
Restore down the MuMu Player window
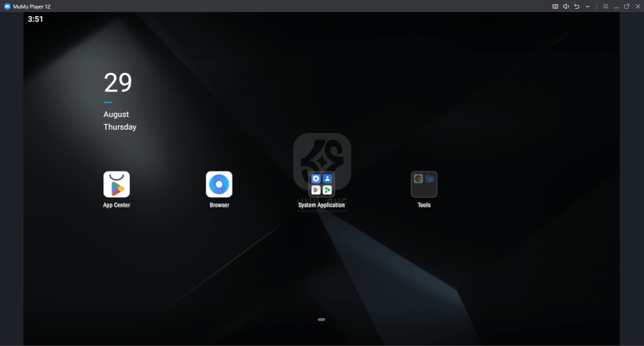(627, 6)
